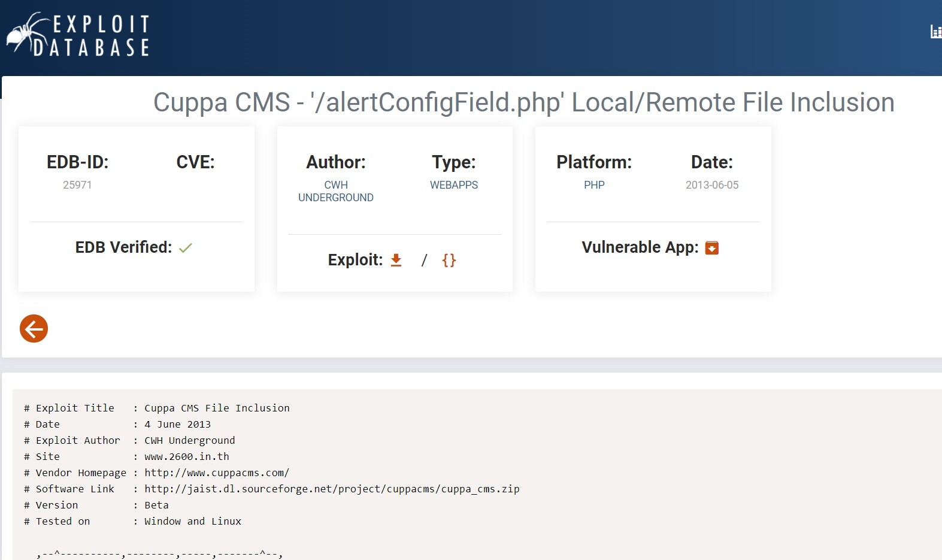Click the orange back arrow button
This screenshot has width=942, height=560.
click(x=34, y=329)
